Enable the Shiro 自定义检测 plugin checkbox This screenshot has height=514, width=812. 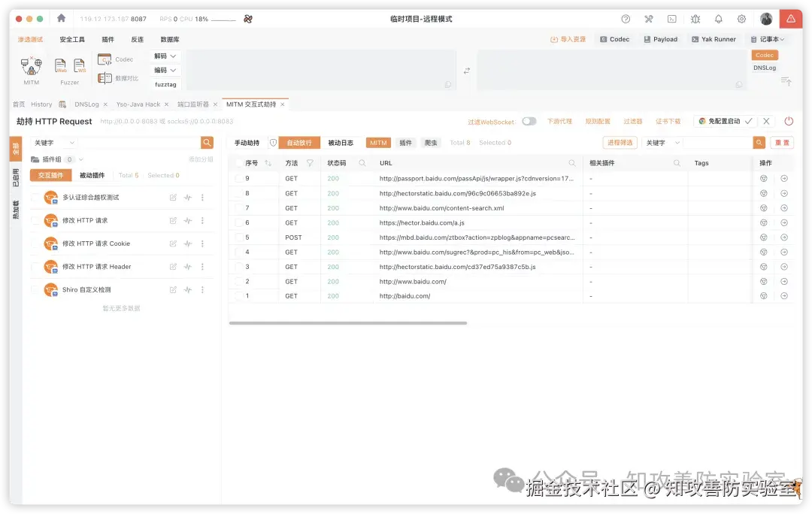34,289
